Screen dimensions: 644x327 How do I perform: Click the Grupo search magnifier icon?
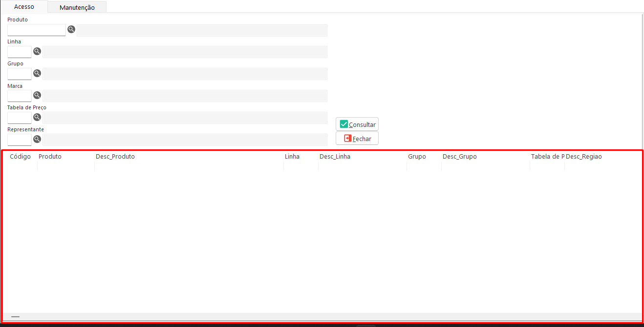pyautogui.click(x=37, y=73)
